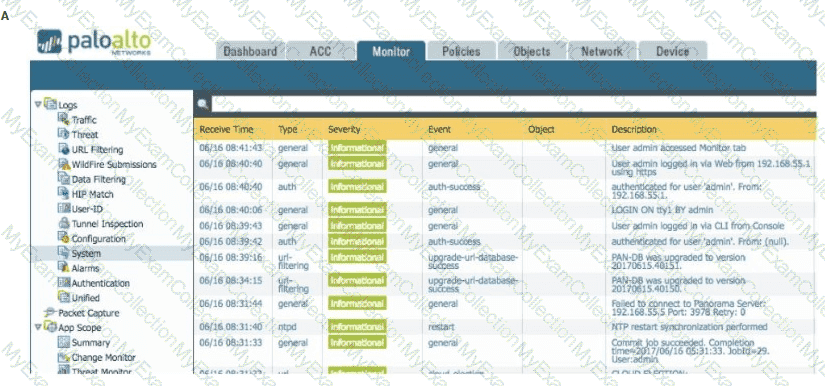This screenshot has height=386, width=825.
Task: Open the Alarms log icon
Action: coord(64,268)
